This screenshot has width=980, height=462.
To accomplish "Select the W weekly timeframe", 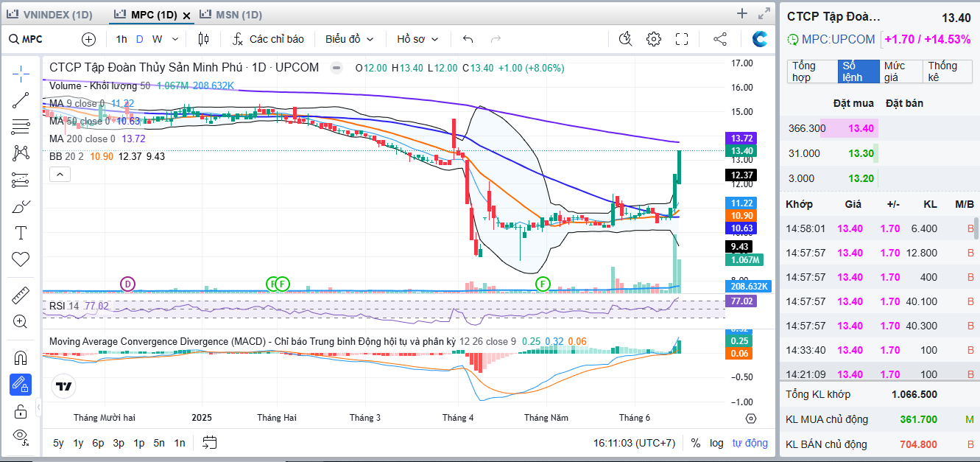I will coord(158,39).
